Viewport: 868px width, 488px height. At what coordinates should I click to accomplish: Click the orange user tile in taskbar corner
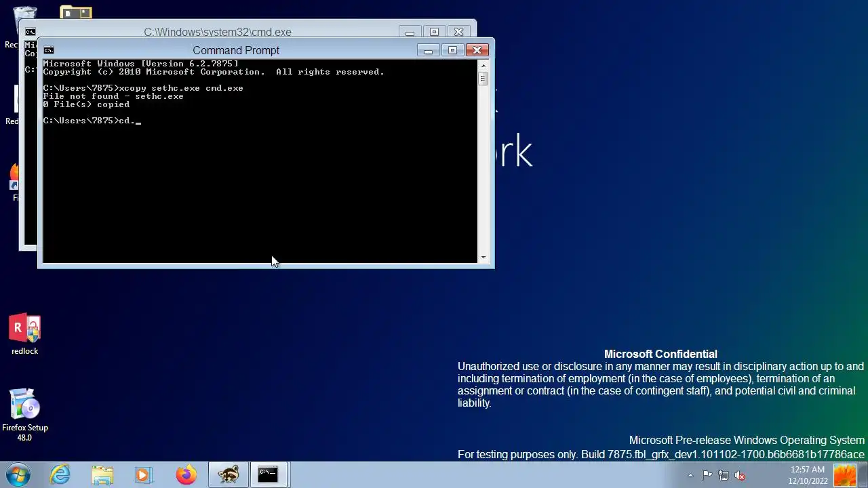coord(845,475)
